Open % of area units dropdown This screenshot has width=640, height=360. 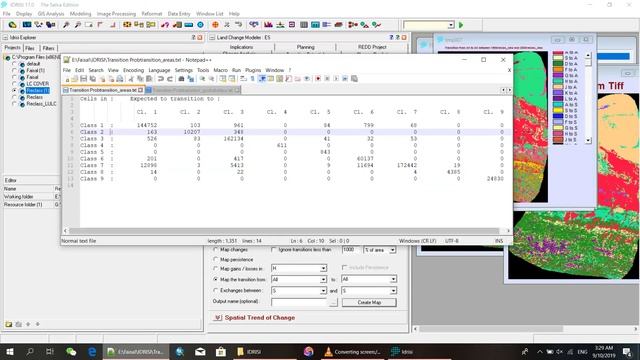pos(392,250)
